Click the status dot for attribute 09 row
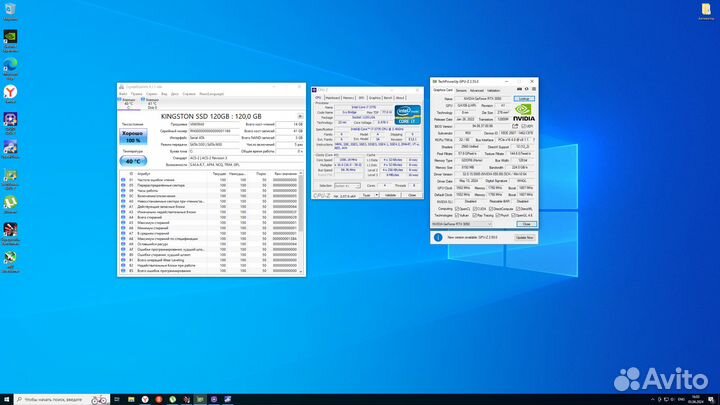This screenshot has height=405, width=720. (x=123, y=191)
